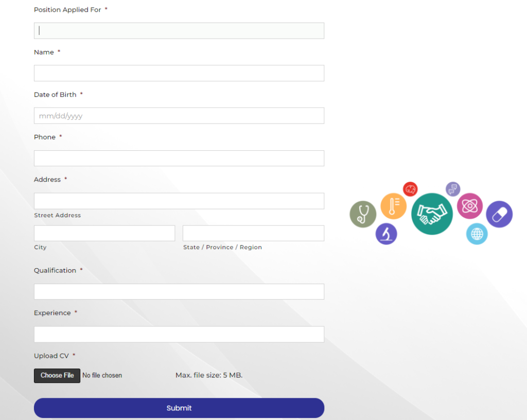Focus the Name text field
Screen dimensions: 527x420
[179, 73]
